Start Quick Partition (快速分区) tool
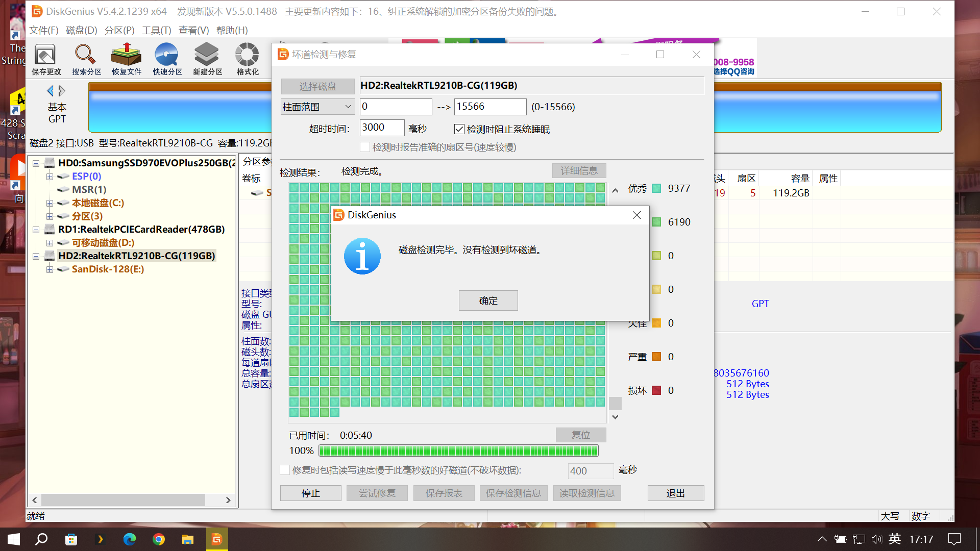The height and width of the screenshot is (551, 980). (x=167, y=59)
